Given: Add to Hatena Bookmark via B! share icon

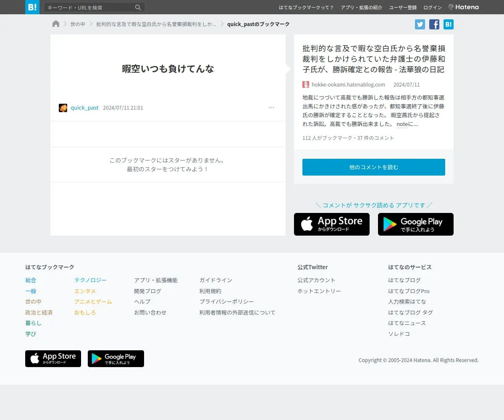Looking at the screenshot, I should click(x=449, y=24).
